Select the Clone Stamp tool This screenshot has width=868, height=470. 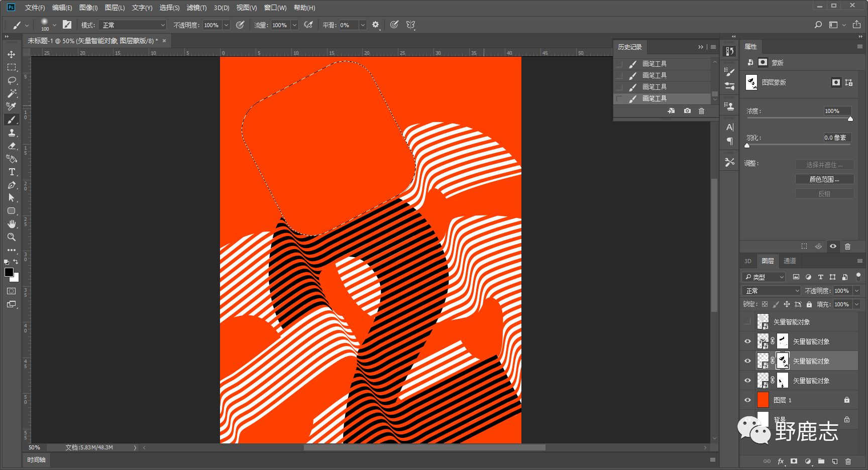(x=12, y=133)
